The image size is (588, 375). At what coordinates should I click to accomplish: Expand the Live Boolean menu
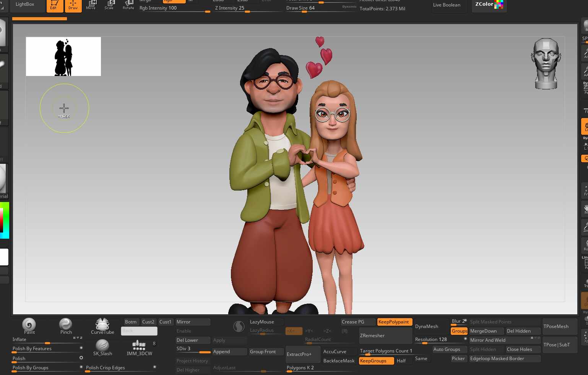coord(447,5)
